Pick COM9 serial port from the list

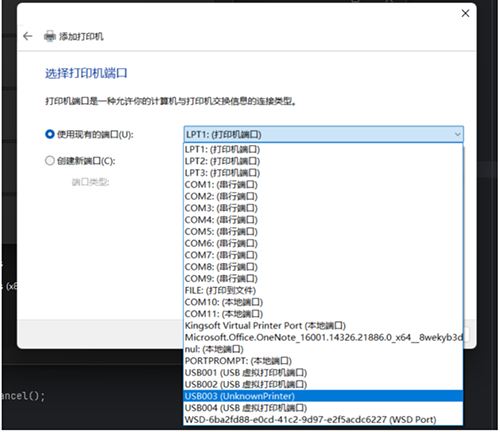(323, 279)
